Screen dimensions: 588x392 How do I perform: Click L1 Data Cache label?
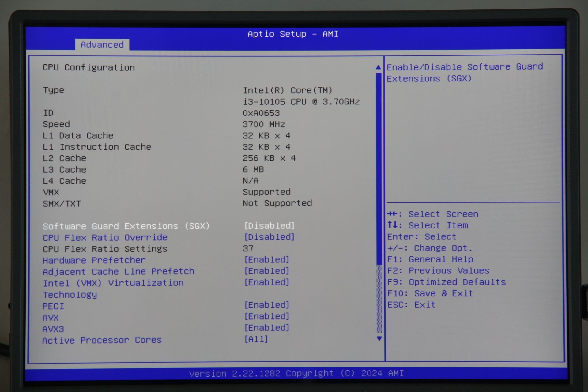pyautogui.click(x=78, y=136)
